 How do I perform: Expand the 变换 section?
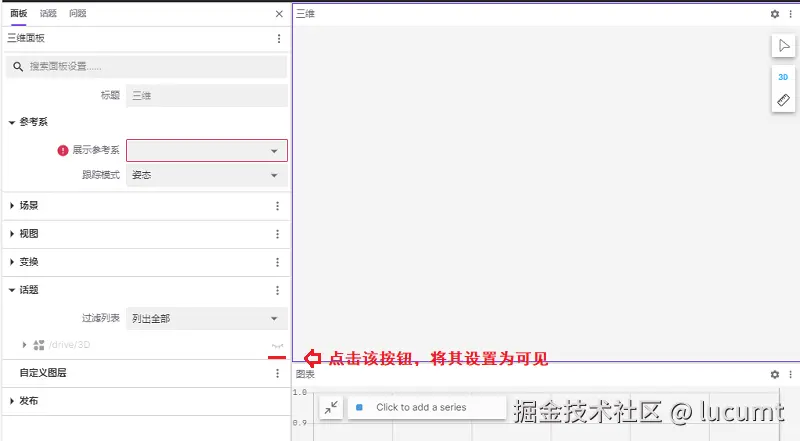[x=12, y=262]
